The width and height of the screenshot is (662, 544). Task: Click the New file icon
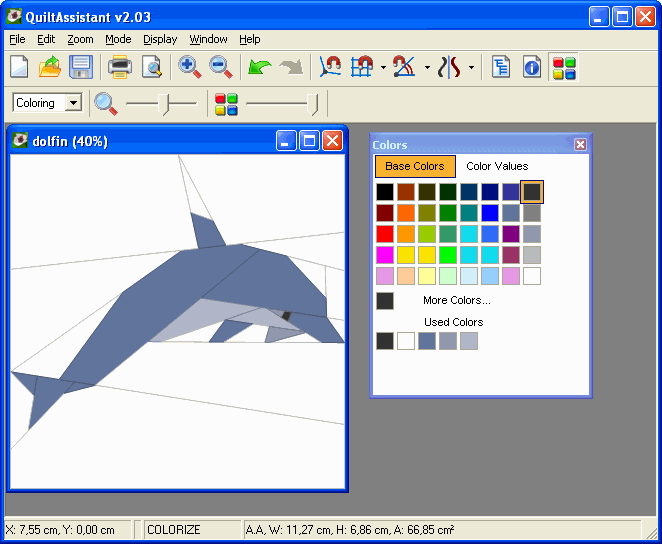pos(19,67)
